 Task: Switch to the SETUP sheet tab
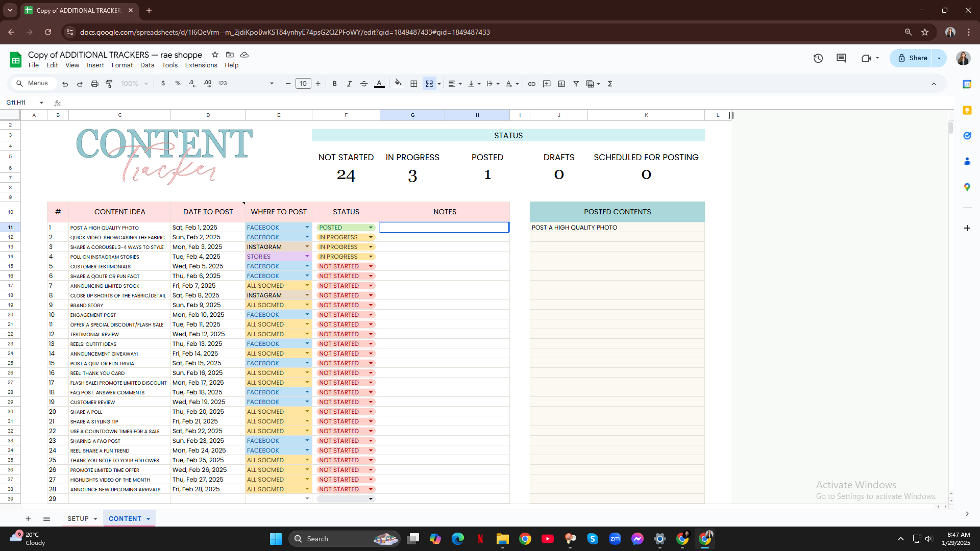point(78,519)
